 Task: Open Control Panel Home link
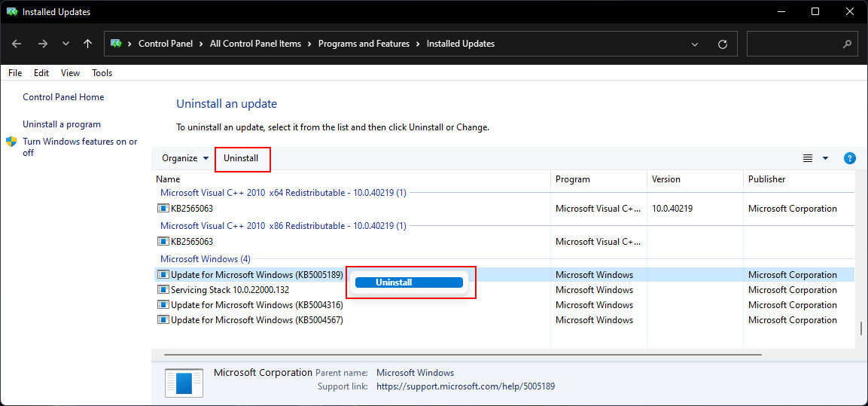[63, 97]
